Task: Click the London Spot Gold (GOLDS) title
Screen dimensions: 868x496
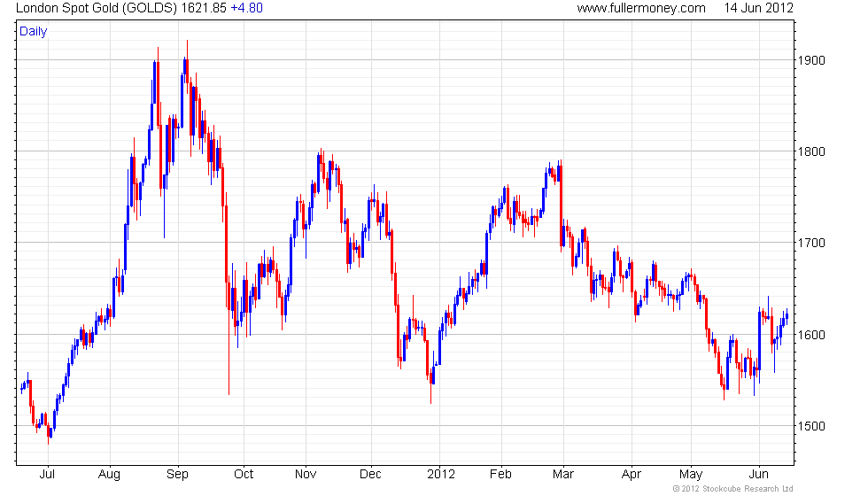Action: (97, 8)
